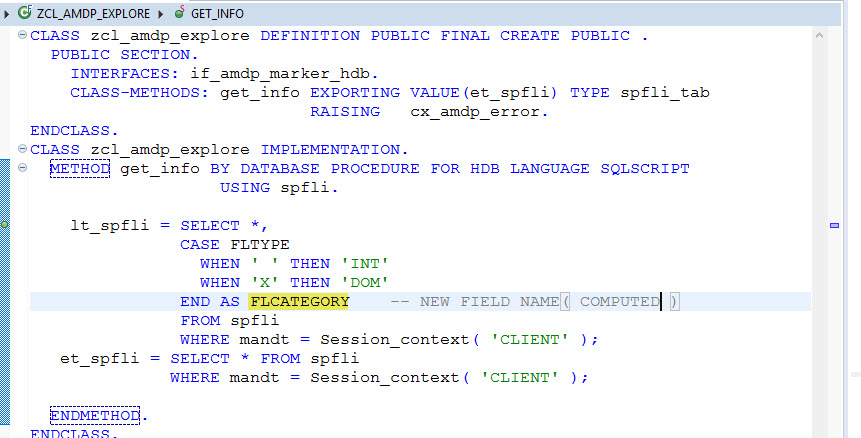
Task: Click the 'INT' string literal
Action: (x=365, y=263)
